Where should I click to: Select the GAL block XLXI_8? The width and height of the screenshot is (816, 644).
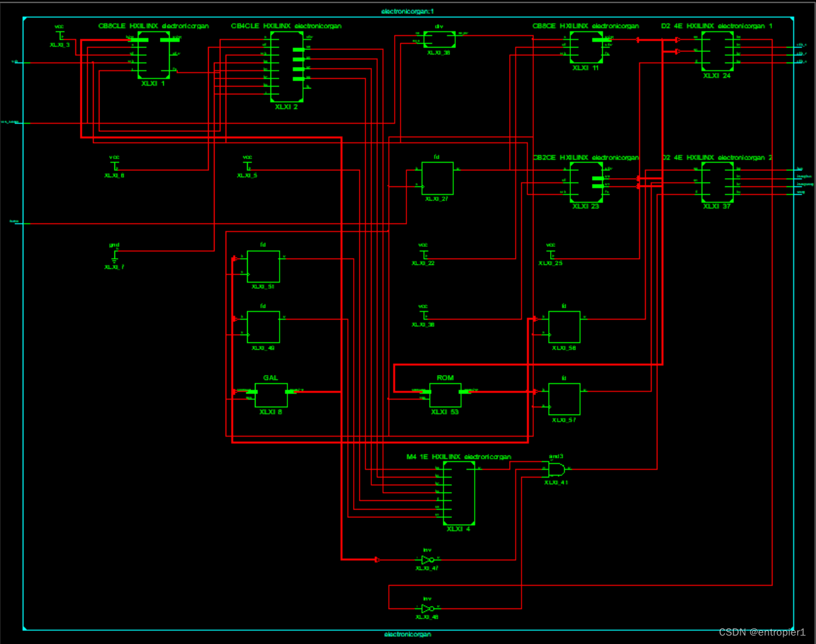point(271,395)
